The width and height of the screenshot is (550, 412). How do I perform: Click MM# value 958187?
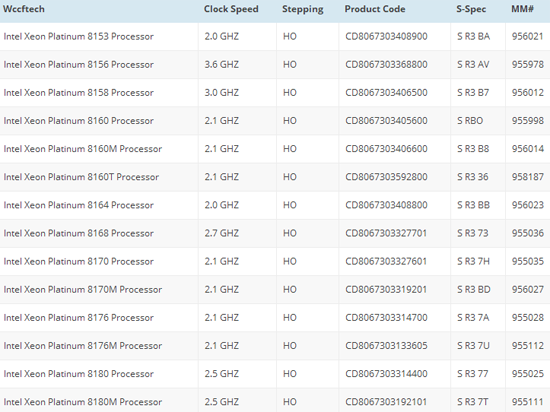coord(528,177)
